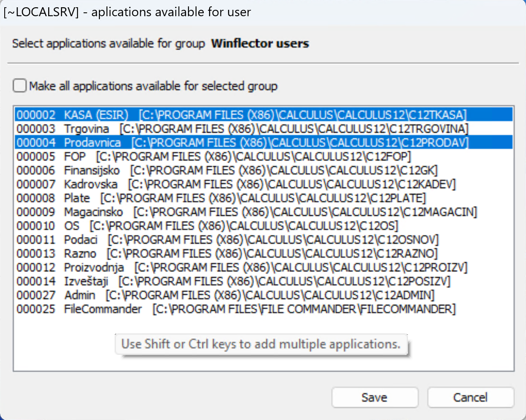
Task: Enable 'Make all applications available' checkbox
Action: [x=20, y=86]
